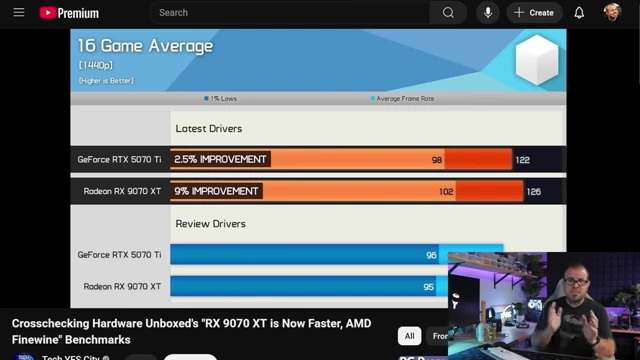Screen dimensions: 640x360
Task: Click the 9% IMPROVEMENT label
Action: coord(216,191)
